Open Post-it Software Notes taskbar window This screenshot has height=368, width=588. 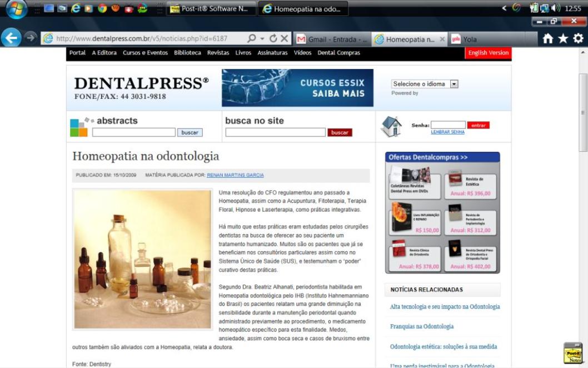coord(211,9)
